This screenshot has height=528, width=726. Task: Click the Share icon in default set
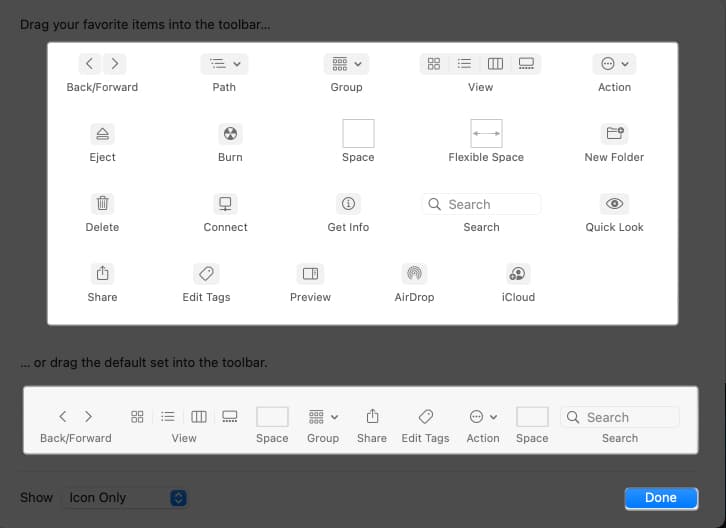(372, 416)
